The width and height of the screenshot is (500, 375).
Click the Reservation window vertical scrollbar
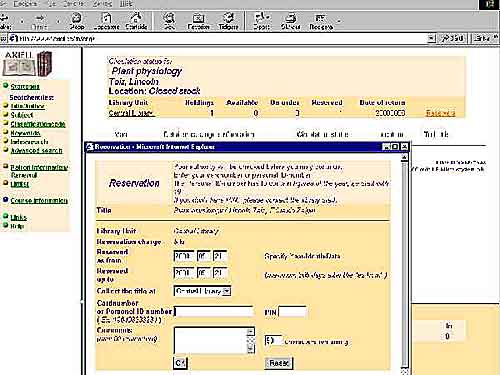pos(404,263)
